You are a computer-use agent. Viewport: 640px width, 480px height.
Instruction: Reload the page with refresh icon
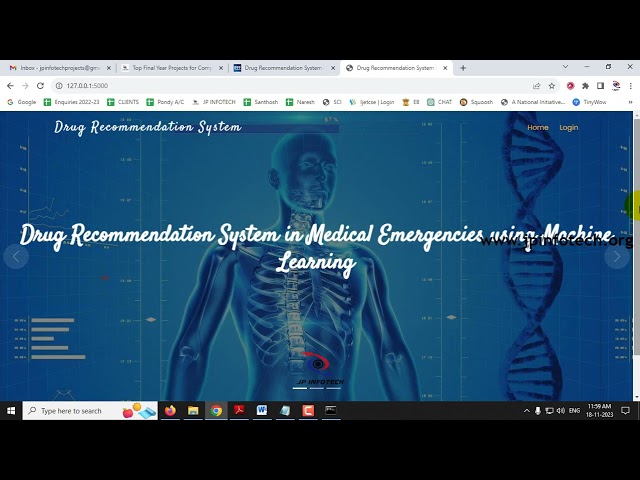coord(40,86)
